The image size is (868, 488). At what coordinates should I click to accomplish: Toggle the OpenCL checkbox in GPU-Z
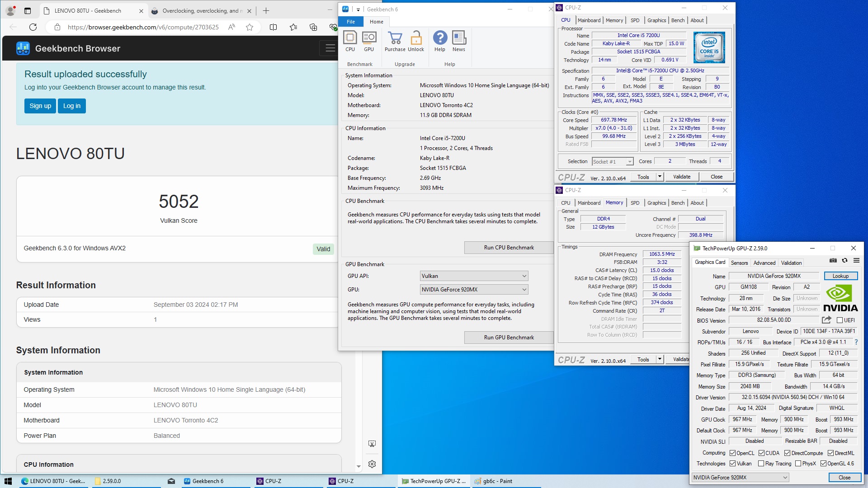(x=732, y=453)
